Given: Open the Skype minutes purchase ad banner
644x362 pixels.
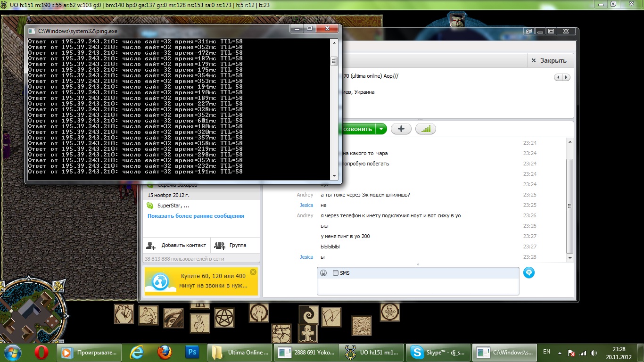Looking at the screenshot, I should [201, 281].
